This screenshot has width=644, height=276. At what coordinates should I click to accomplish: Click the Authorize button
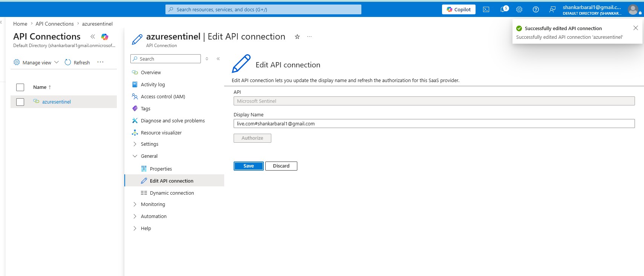click(x=252, y=138)
